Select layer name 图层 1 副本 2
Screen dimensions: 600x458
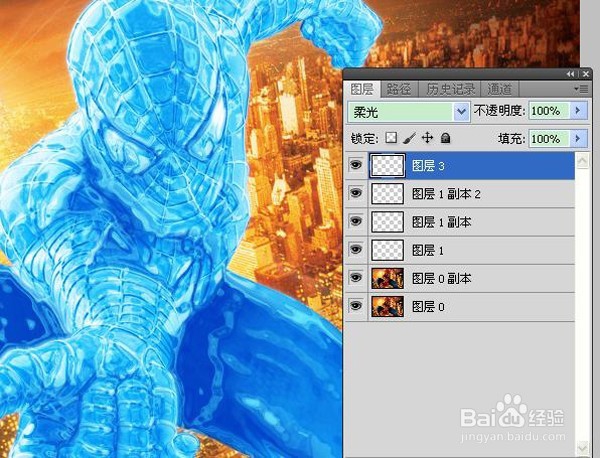(x=446, y=194)
